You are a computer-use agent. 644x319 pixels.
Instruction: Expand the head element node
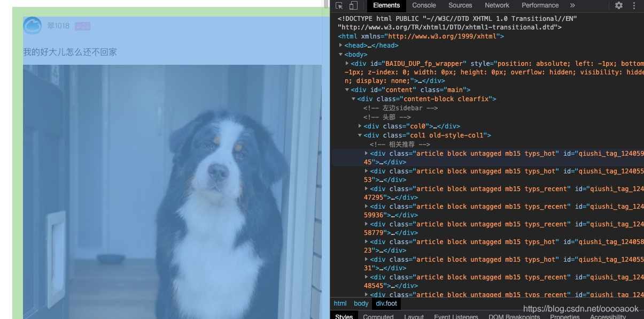click(341, 45)
